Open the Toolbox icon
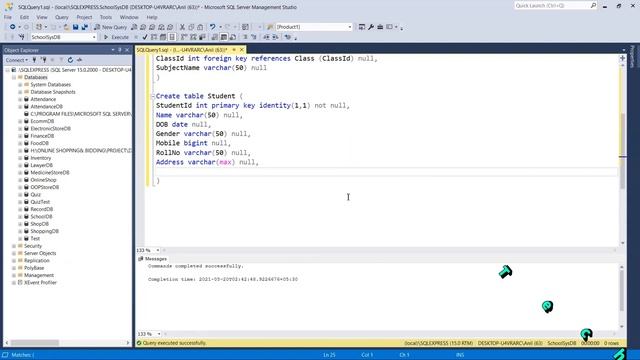This screenshot has width=640, height=360. pyautogui.click(x=380, y=27)
